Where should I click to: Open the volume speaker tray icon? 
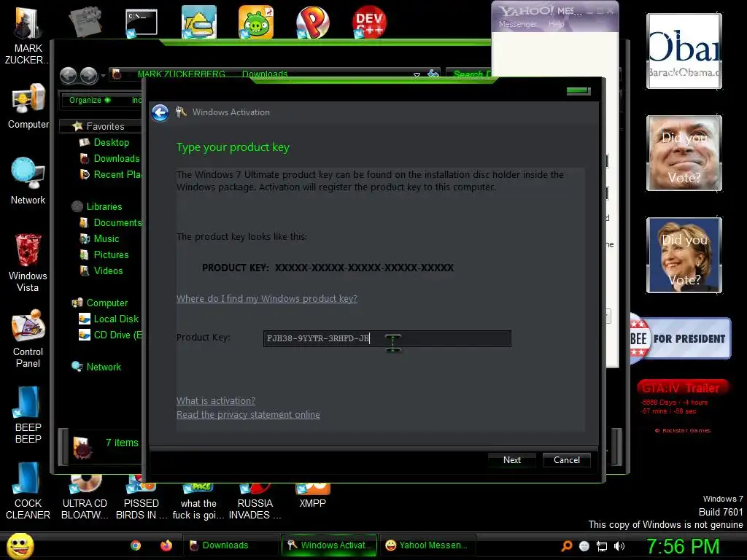pos(619,546)
